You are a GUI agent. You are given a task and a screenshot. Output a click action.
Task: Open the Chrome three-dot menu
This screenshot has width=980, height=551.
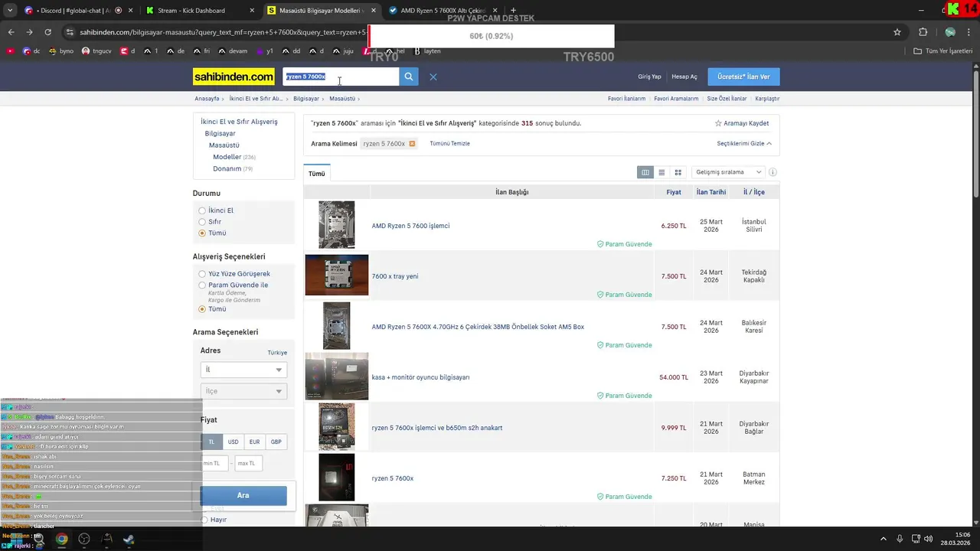click(x=970, y=32)
